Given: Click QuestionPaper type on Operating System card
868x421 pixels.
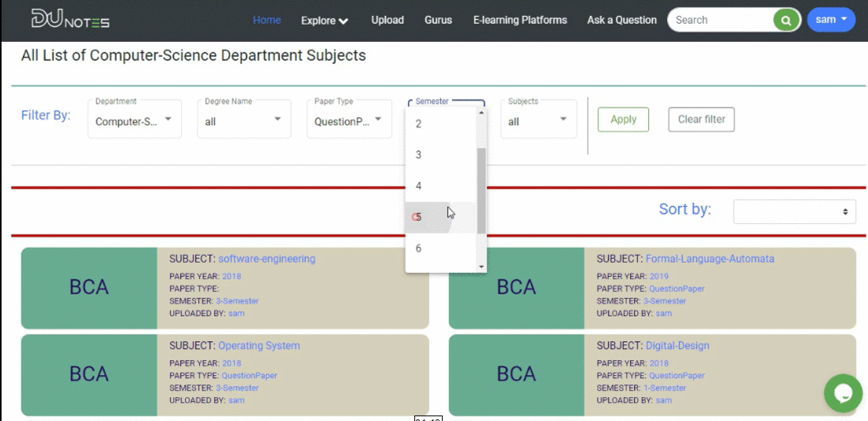Looking at the screenshot, I should pos(249,376).
